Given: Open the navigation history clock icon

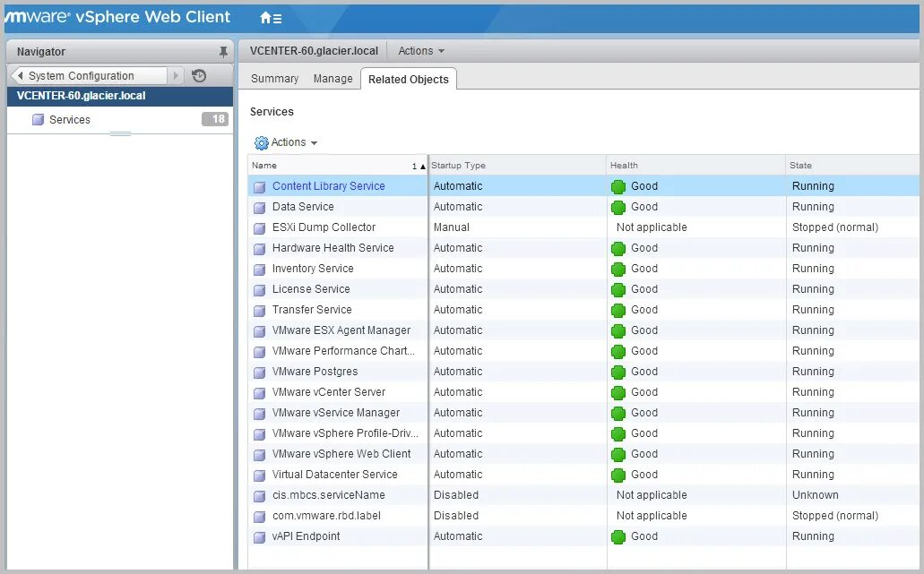Looking at the screenshot, I should 199,76.
